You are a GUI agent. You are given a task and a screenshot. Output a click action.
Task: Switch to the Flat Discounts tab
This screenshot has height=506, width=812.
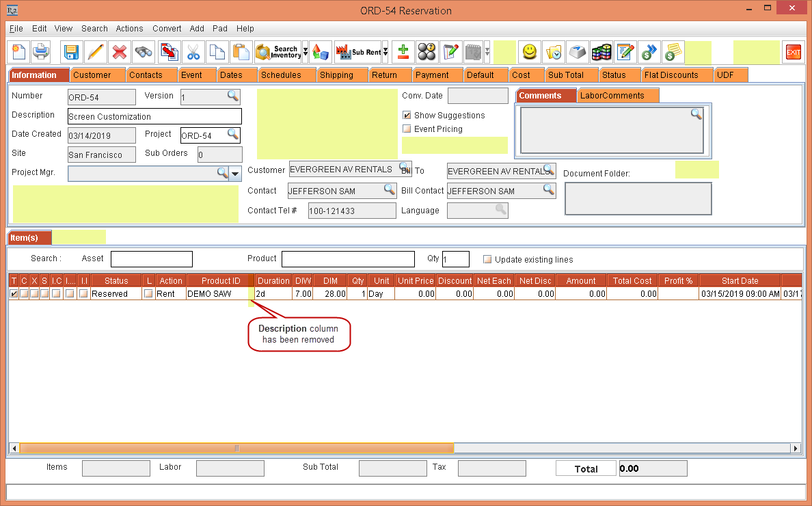[x=676, y=75]
